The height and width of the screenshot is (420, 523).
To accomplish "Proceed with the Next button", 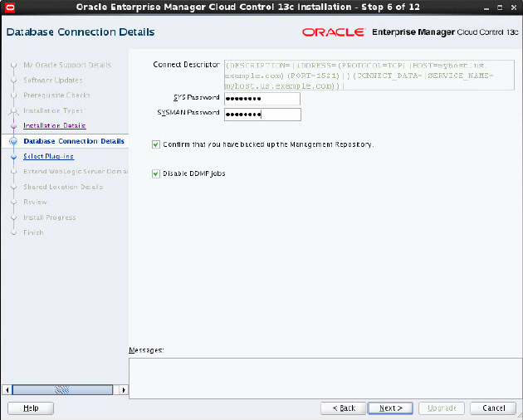I will tap(390, 408).
